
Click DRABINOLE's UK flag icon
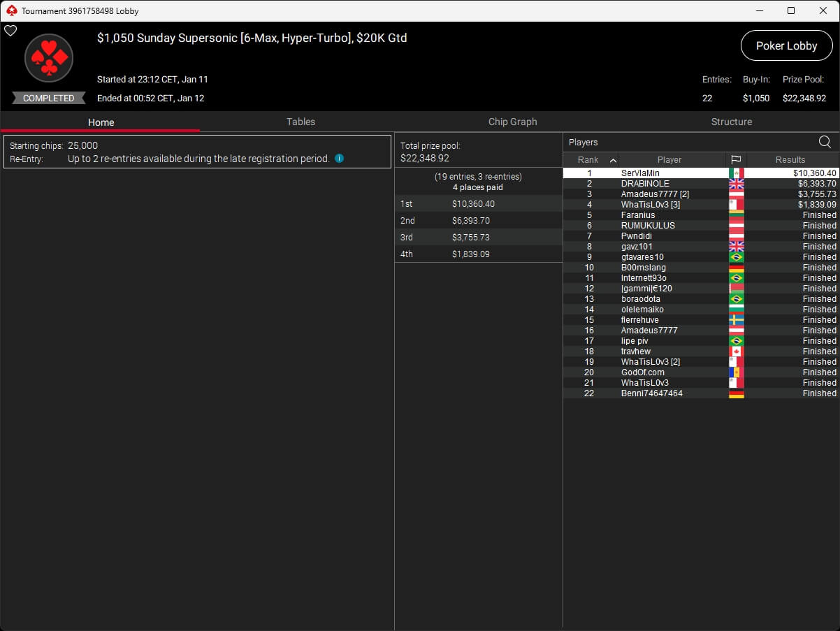736,184
